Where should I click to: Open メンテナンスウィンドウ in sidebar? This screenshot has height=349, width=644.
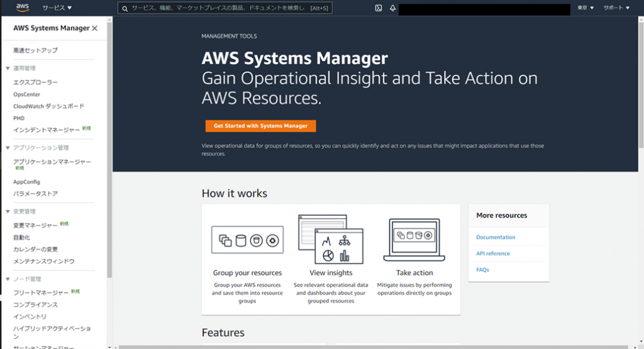(43, 261)
